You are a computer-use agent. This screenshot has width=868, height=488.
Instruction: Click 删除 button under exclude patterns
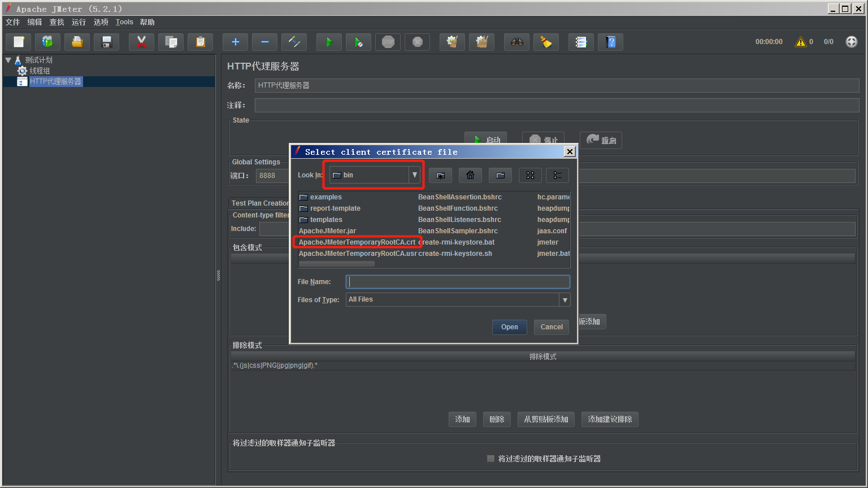point(497,419)
